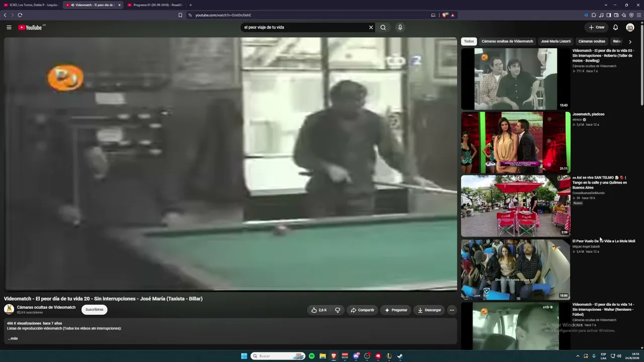Open a new browser tab
The height and width of the screenshot is (362, 644).
pyautogui.click(x=191, y=5)
